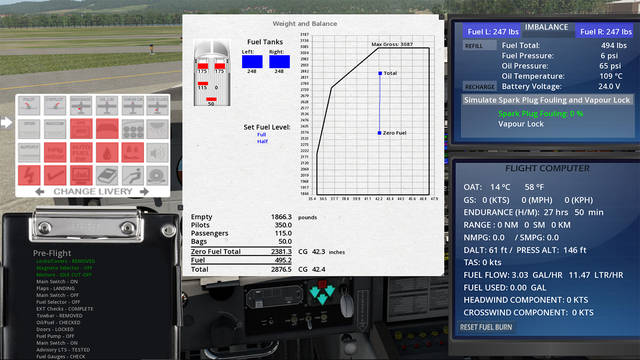Click the red lightning bolt icon
The width and height of the screenshot is (640, 360).
(29, 175)
